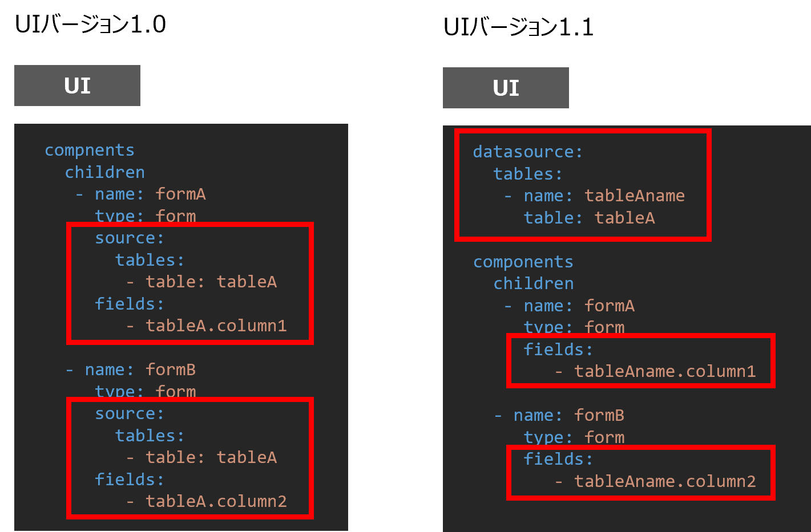Click the UI label above the datasource code
The height and width of the screenshot is (532, 811).
pos(506,88)
